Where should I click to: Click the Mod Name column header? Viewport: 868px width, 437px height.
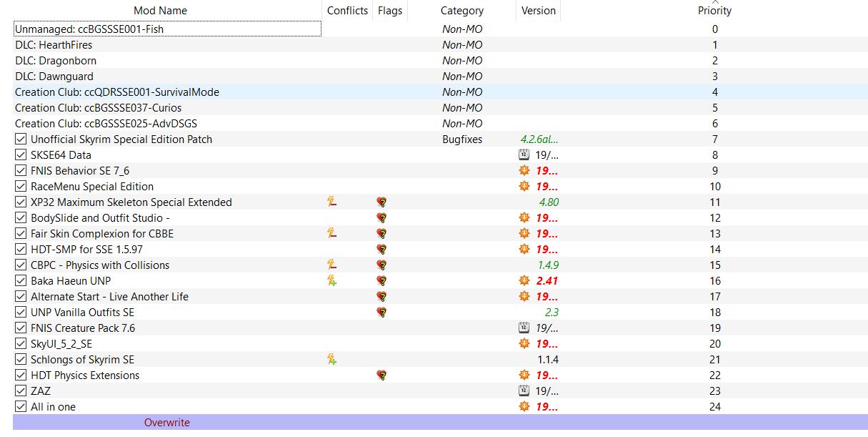[160, 11]
